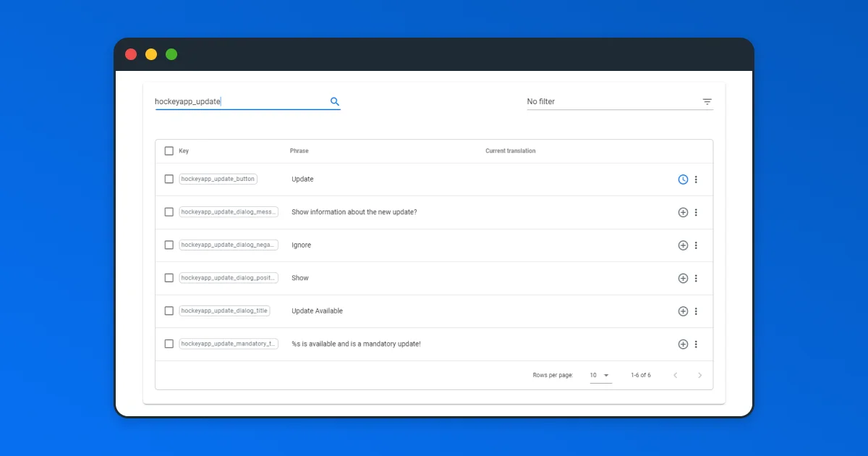Open the 'No filter' dropdown field

point(620,102)
